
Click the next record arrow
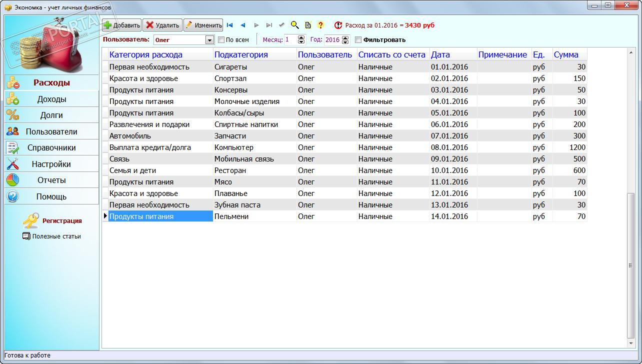point(256,25)
